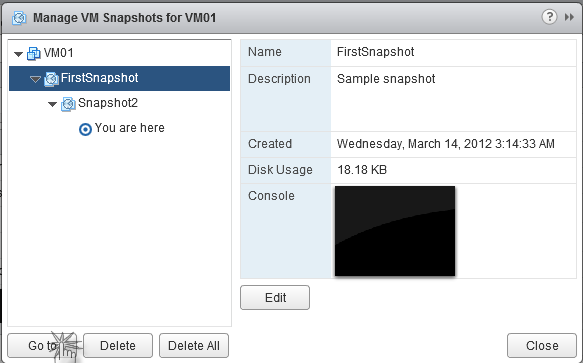The height and width of the screenshot is (363, 583).
Task: Select Snapshot2 in the snapshot tree
Action: click(x=108, y=103)
